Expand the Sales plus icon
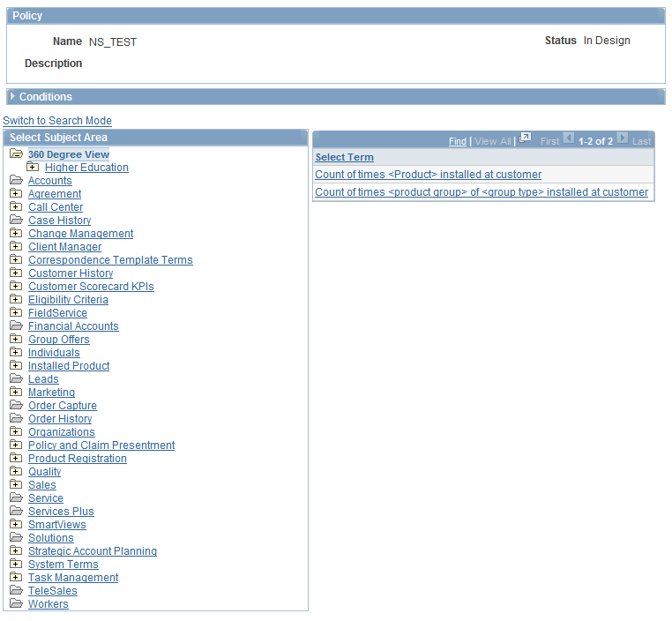 (16, 484)
